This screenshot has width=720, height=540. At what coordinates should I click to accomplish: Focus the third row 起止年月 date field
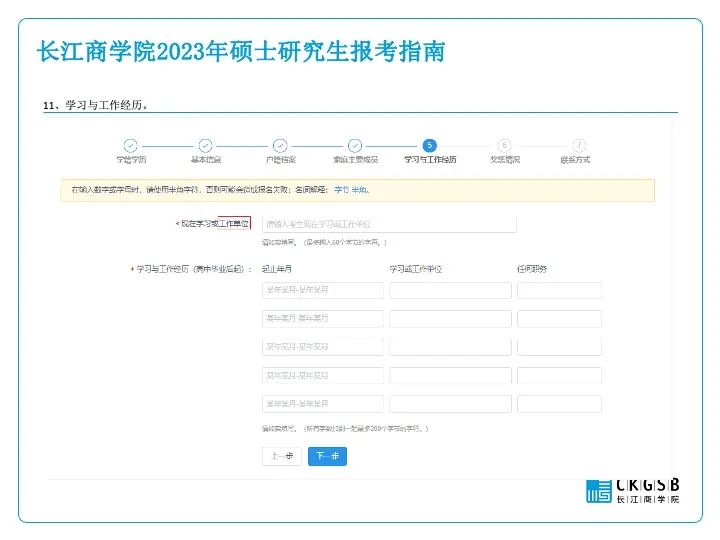pyautogui.click(x=323, y=347)
